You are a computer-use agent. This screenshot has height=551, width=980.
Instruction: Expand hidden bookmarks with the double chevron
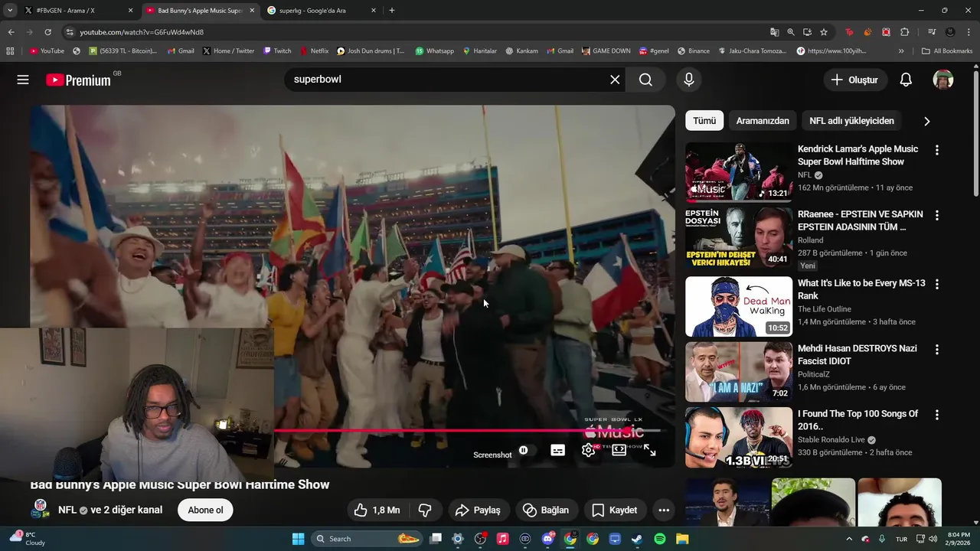coord(901,51)
